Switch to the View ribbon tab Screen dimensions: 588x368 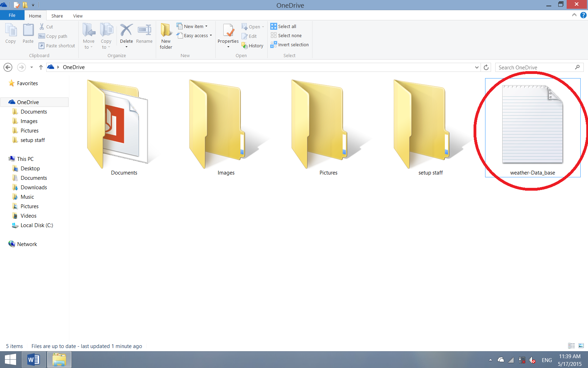(x=78, y=16)
